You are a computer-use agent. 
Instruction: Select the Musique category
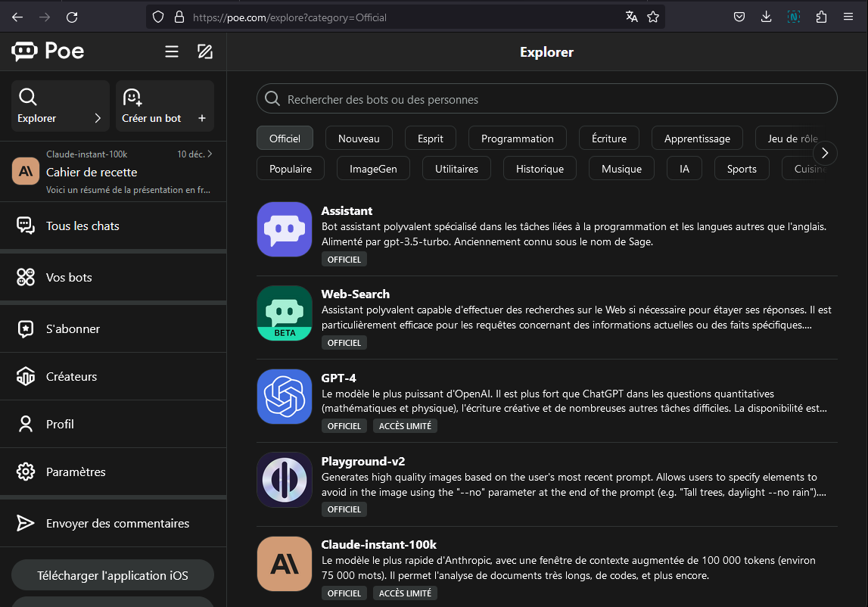[x=621, y=169]
